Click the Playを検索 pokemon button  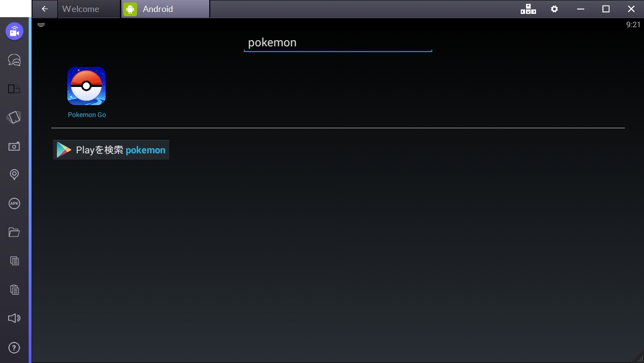point(111,150)
